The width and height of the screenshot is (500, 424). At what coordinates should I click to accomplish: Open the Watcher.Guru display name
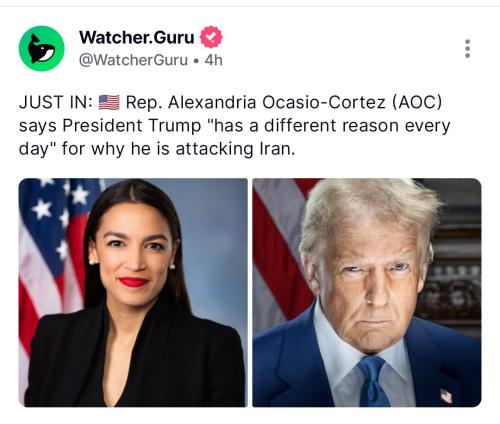(x=137, y=37)
